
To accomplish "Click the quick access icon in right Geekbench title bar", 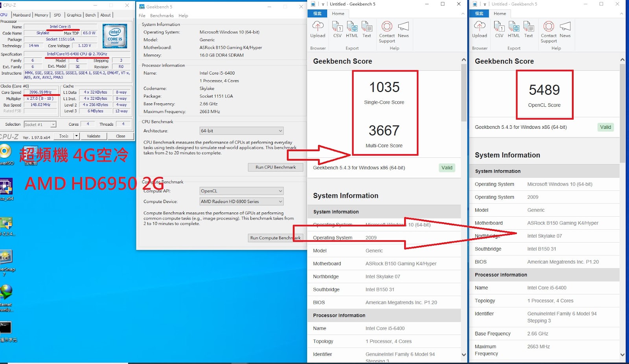I will 475,4.
